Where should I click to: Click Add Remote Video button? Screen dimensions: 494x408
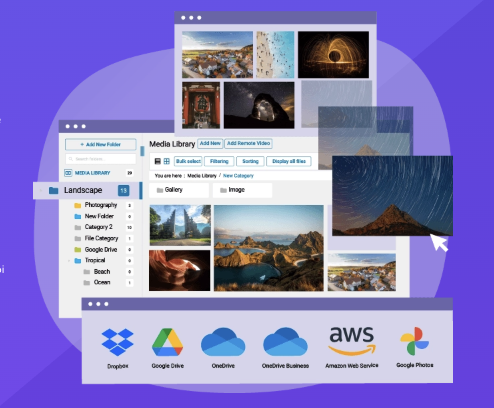click(248, 143)
